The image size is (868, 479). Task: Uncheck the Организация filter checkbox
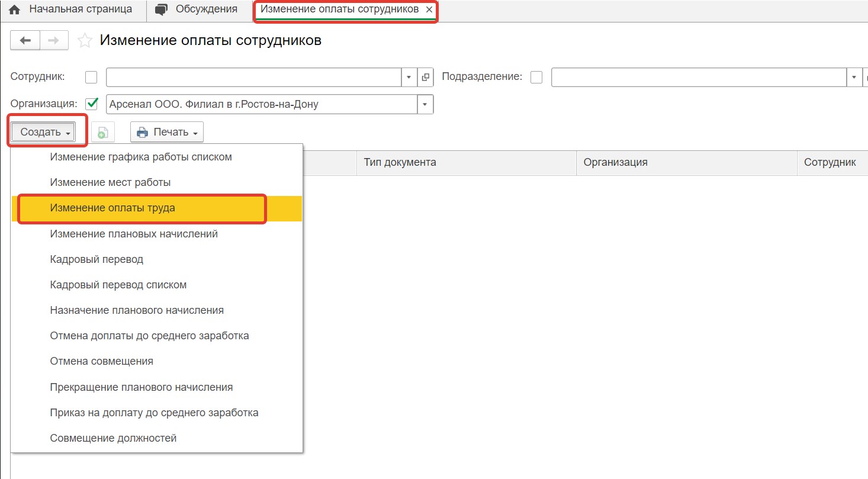92,104
